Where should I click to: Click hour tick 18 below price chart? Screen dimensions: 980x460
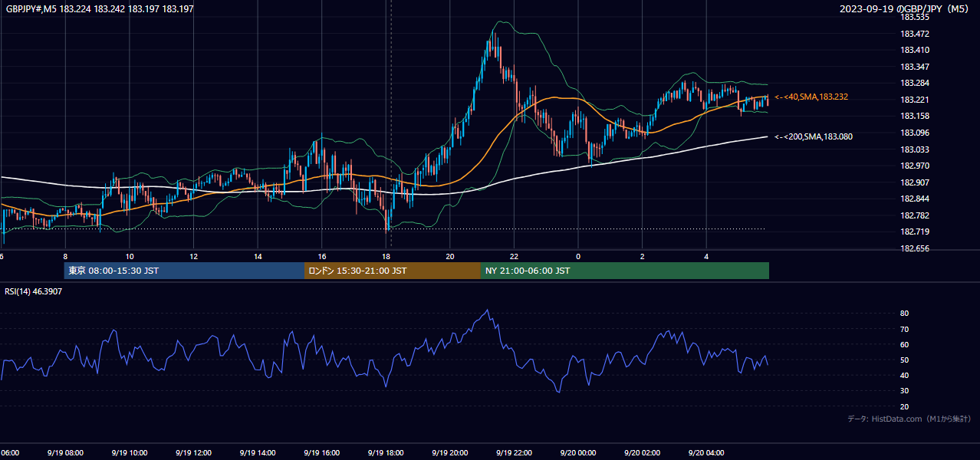coord(386,256)
